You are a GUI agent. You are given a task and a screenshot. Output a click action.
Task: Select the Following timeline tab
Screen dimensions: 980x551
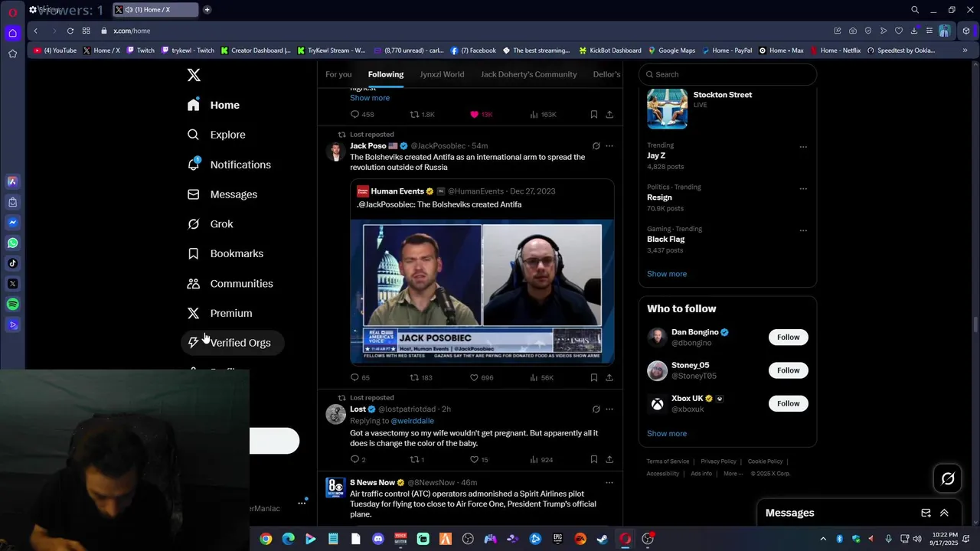tap(386, 74)
